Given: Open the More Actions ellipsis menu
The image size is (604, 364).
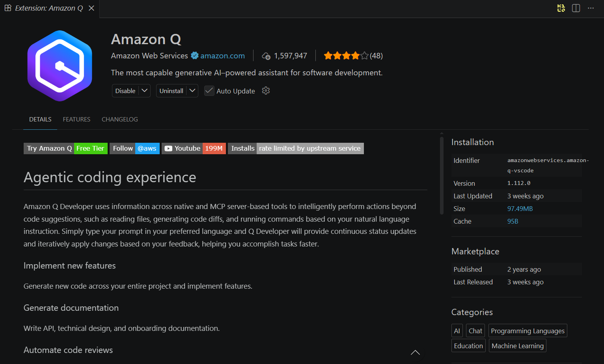Looking at the screenshot, I should tap(591, 8).
